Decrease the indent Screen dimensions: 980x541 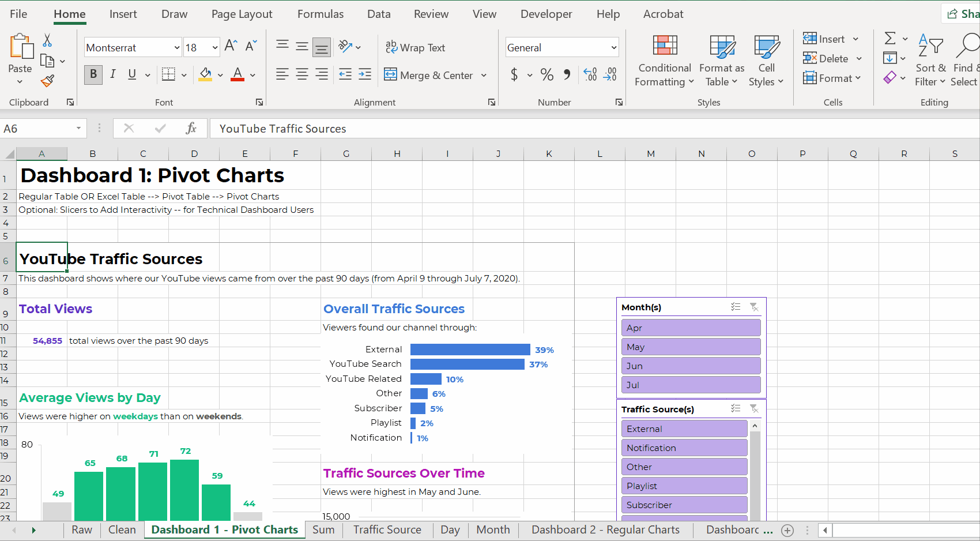click(x=345, y=74)
